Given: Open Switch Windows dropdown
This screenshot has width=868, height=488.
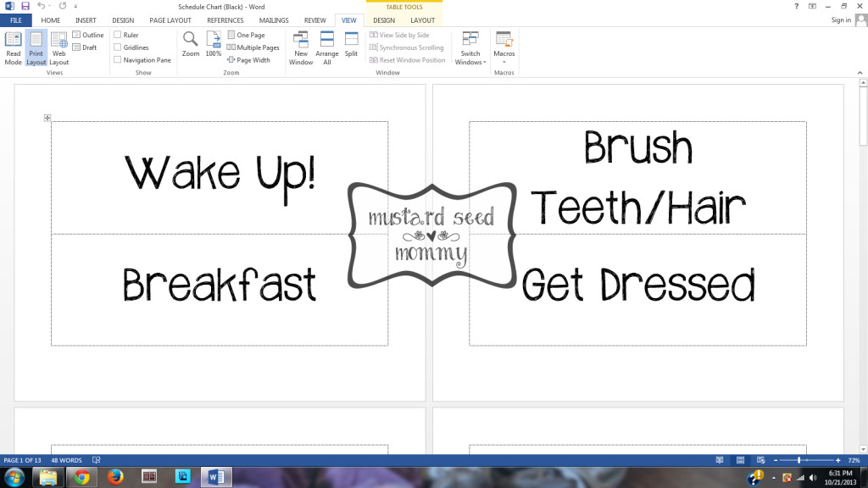Looking at the screenshot, I should pos(470,48).
